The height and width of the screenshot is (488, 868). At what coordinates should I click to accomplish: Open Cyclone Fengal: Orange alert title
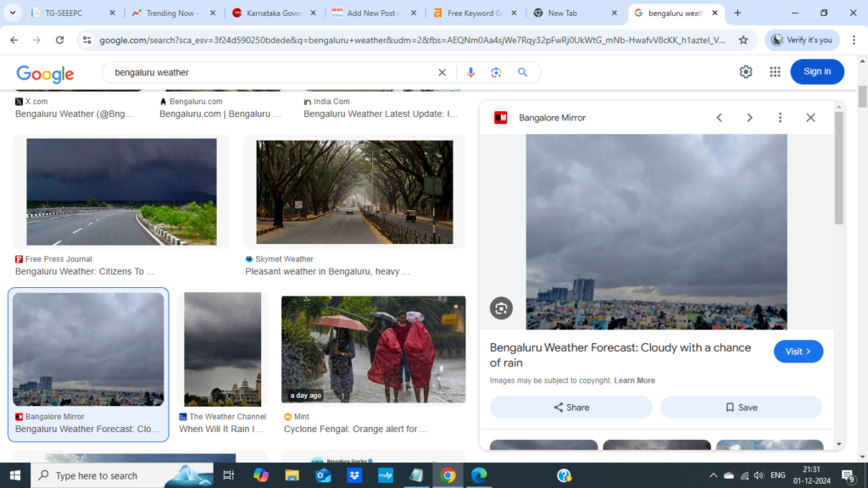pos(355,430)
